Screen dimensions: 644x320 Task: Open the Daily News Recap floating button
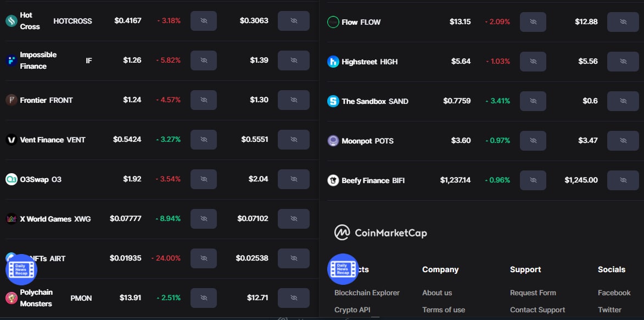pyautogui.click(x=21, y=269)
